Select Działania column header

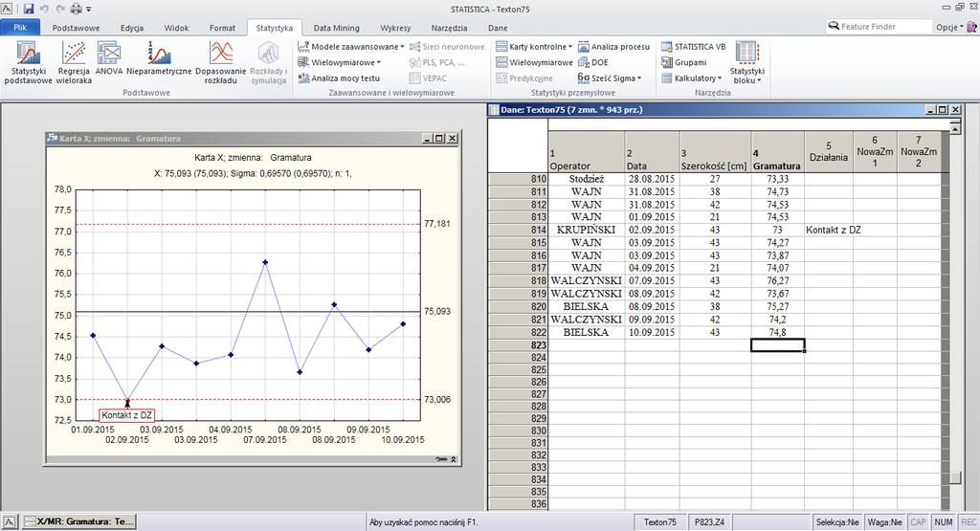(828, 152)
